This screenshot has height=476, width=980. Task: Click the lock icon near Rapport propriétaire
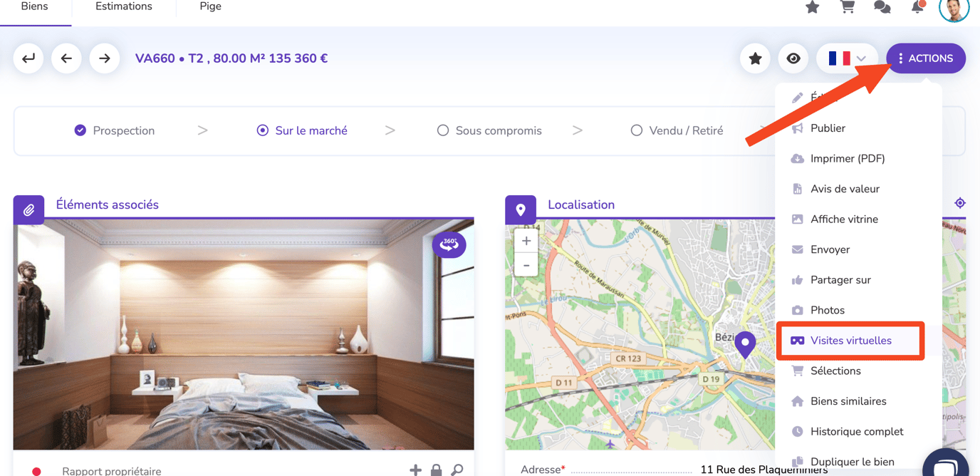[x=436, y=470]
